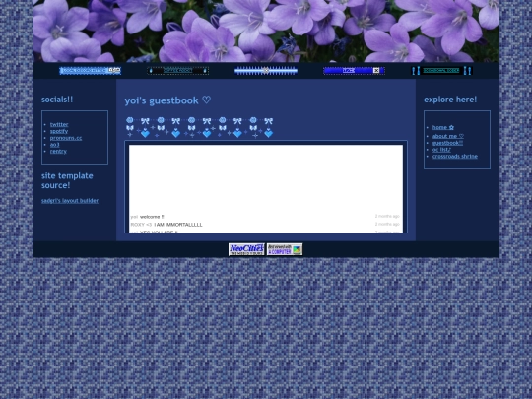Open the spotify link
532x399 pixels.
[x=59, y=131]
